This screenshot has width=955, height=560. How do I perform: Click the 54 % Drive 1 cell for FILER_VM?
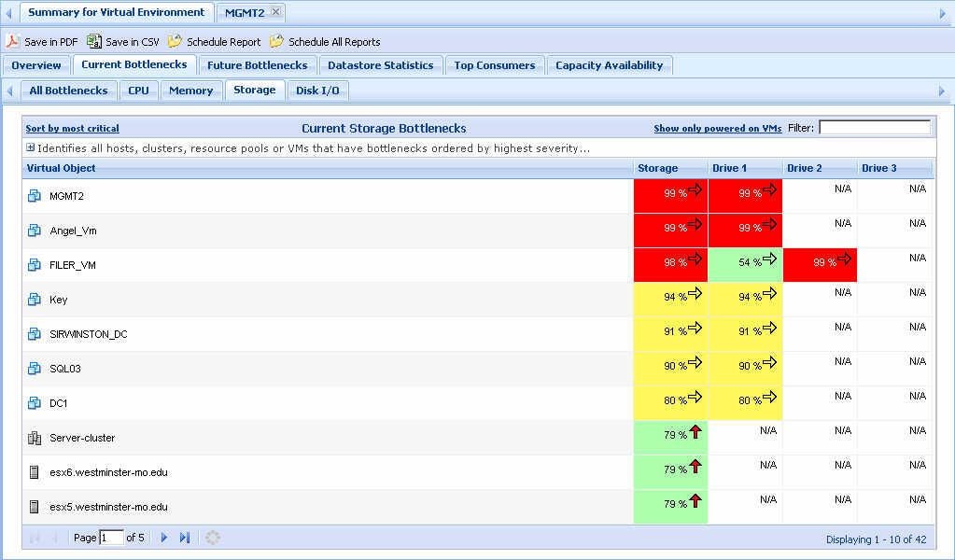point(746,265)
